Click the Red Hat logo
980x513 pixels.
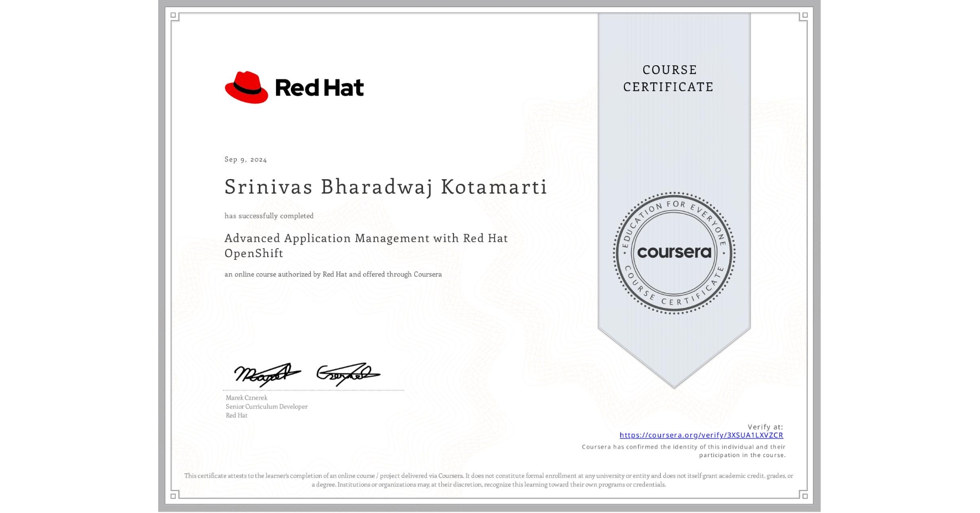tap(294, 87)
